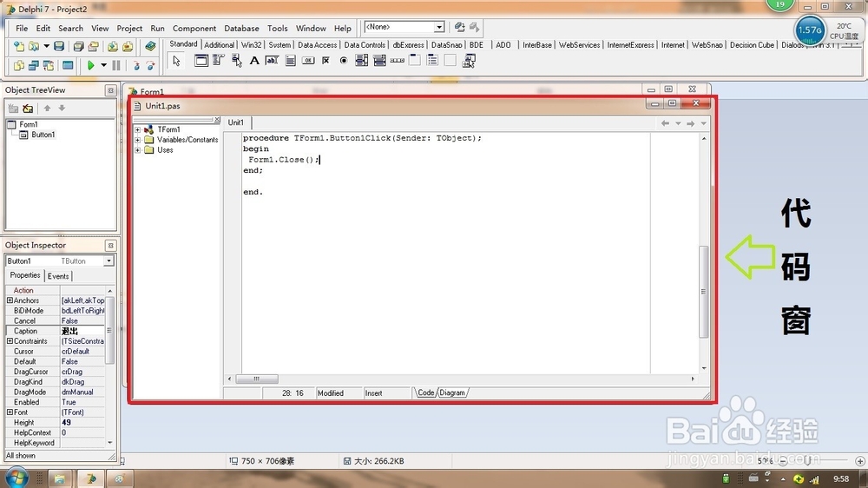Click the Open file toolbar icon
Image resolution: width=868 pixels, height=488 pixels.
34,47
